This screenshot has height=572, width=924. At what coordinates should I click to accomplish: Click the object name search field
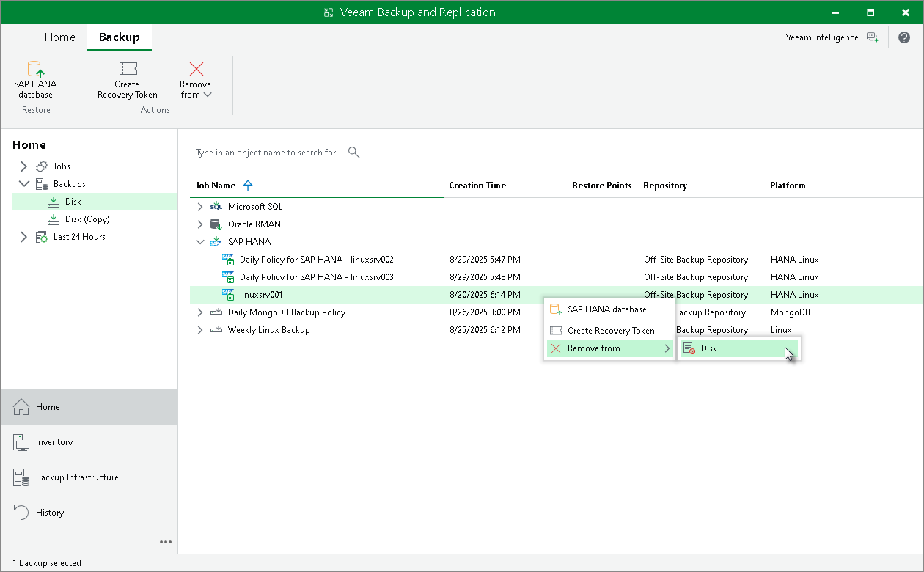(265, 153)
